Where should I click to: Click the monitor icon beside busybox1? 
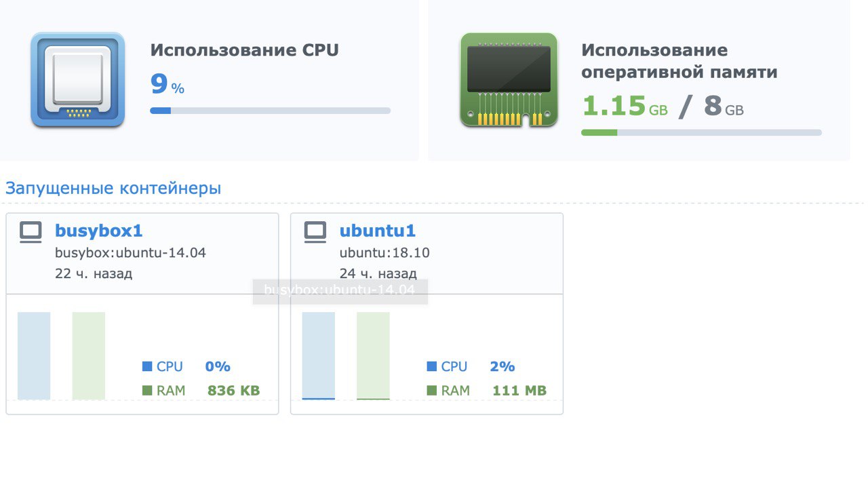tap(31, 232)
